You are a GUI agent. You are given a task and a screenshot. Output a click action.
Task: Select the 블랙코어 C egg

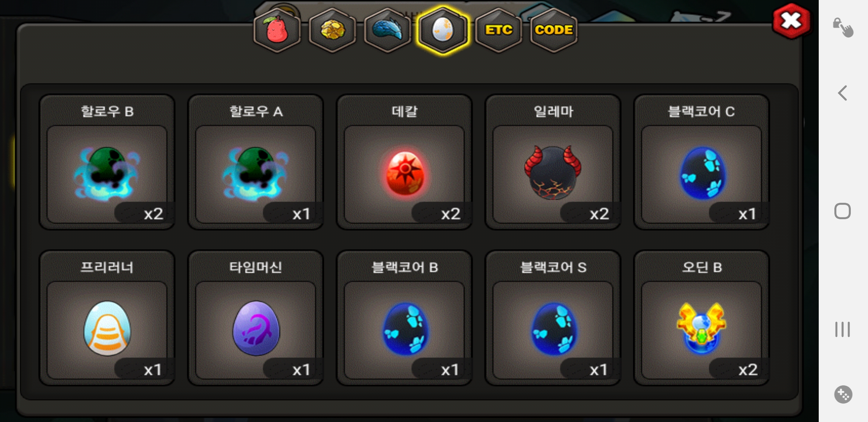(x=701, y=162)
